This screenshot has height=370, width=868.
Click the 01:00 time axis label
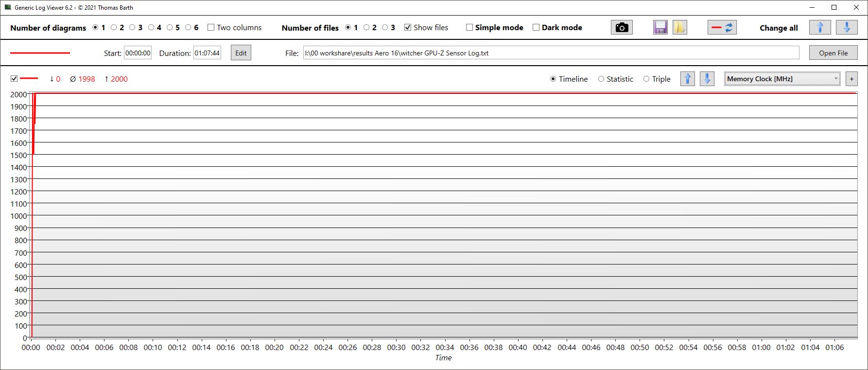coord(761,348)
